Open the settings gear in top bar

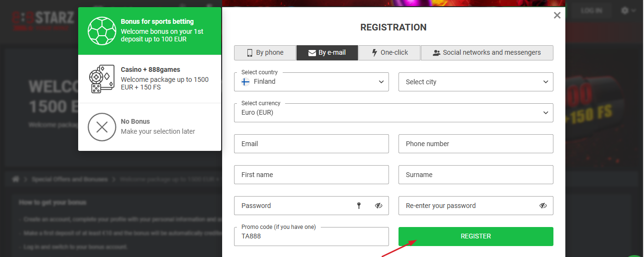[x=625, y=10]
